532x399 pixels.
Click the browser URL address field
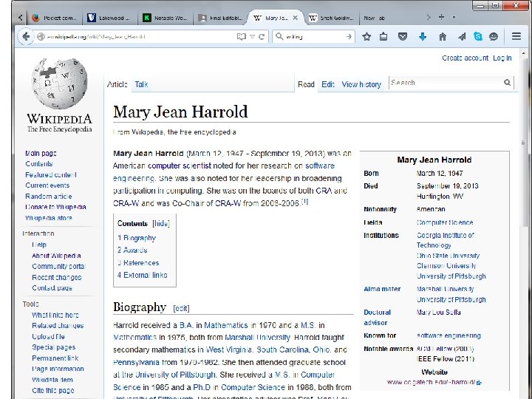click(x=141, y=37)
